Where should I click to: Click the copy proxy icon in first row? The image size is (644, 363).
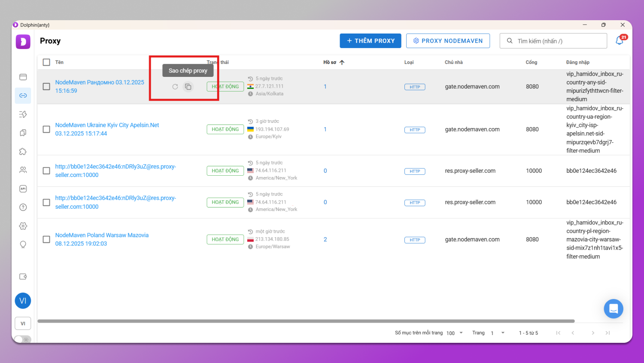coord(188,87)
